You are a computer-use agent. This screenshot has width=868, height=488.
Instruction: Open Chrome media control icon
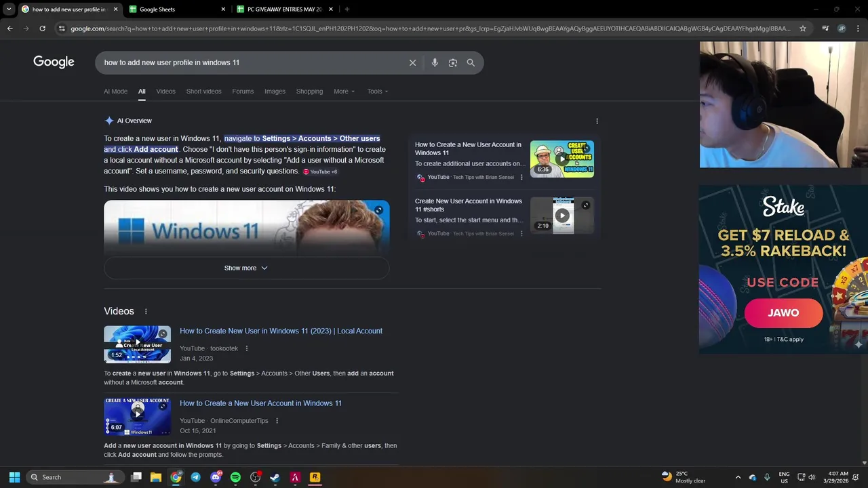point(825,28)
